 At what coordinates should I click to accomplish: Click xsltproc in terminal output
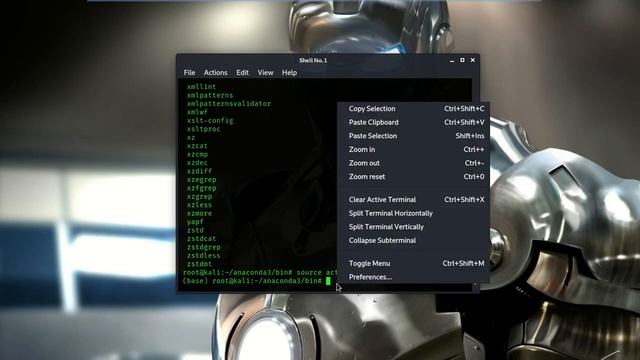[203, 129]
